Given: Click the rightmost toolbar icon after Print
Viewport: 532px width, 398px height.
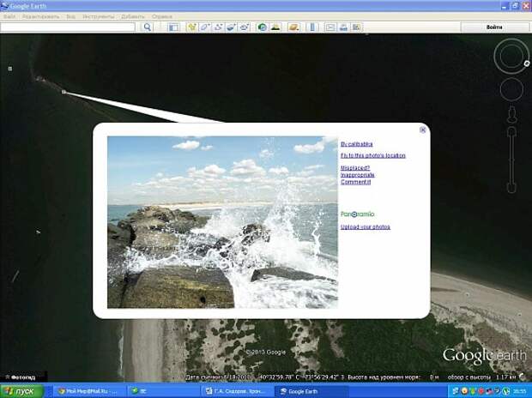Looking at the screenshot, I should [356, 27].
